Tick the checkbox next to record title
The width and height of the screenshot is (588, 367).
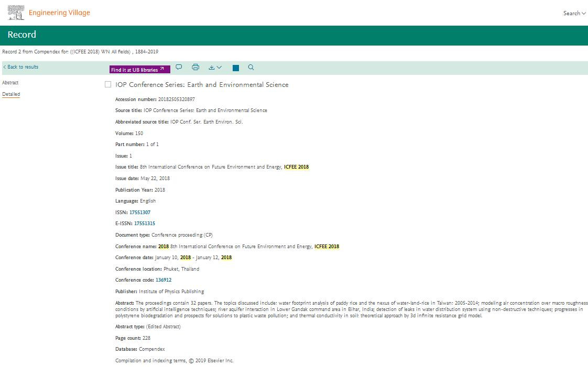pyautogui.click(x=108, y=85)
